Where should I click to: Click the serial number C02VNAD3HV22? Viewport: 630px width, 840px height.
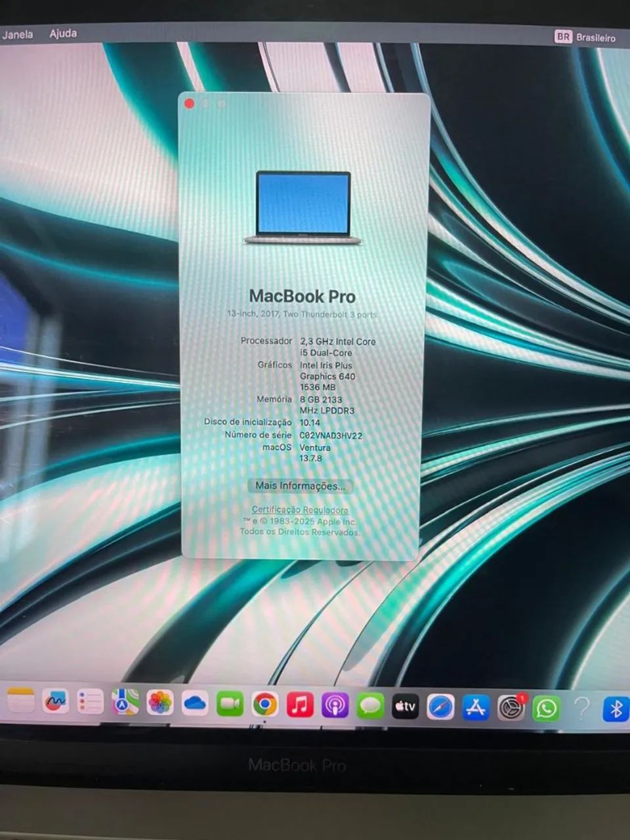click(x=331, y=435)
